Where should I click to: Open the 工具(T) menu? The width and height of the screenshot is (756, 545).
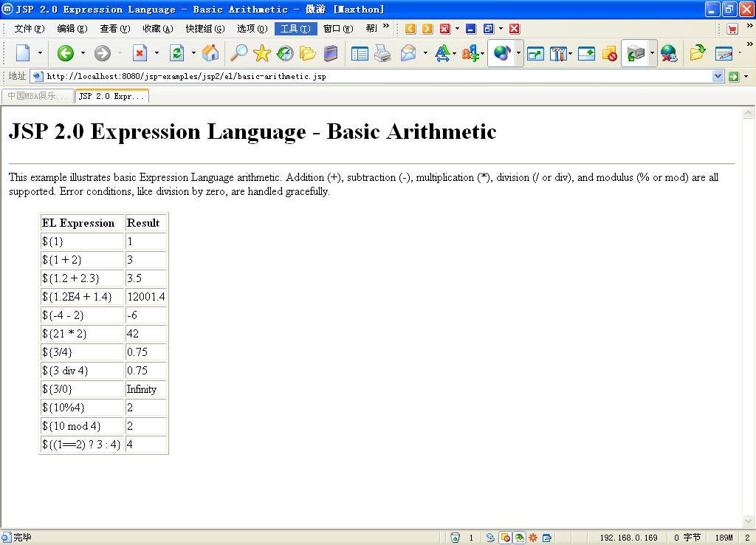coord(295,29)
